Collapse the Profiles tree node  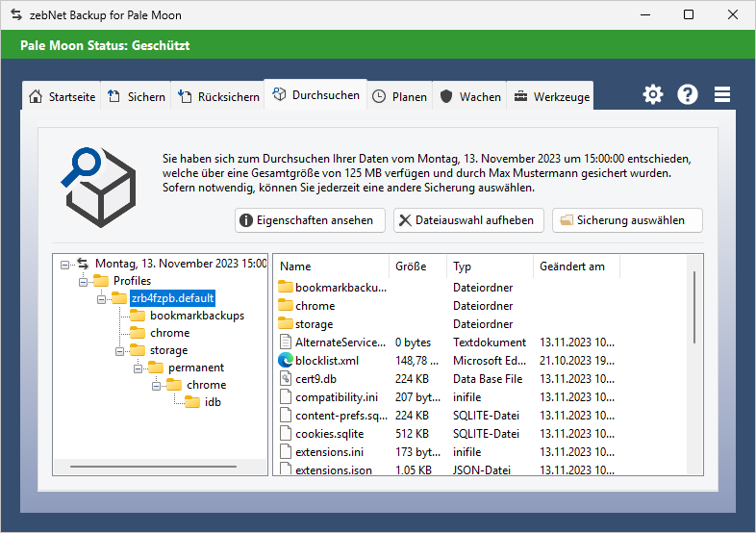[x=83, y=281]
